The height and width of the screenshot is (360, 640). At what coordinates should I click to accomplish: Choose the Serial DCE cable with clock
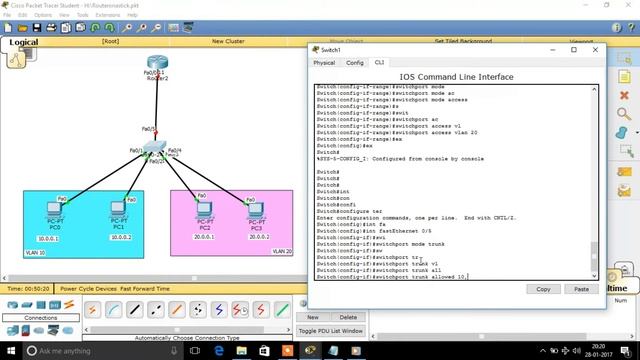(240, 310)
